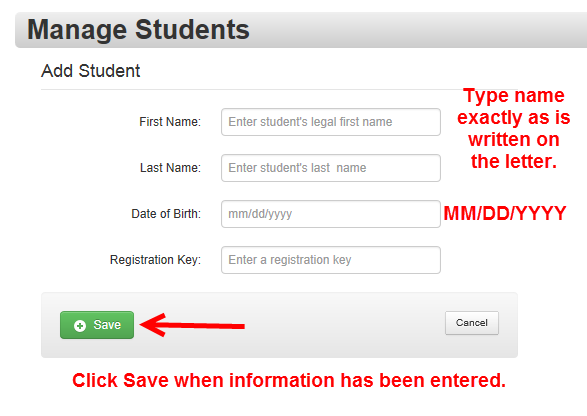Click the green plus icon on Save
Image resolution: width=587 pixels, height=416 pixels.
tap(80, 326)
